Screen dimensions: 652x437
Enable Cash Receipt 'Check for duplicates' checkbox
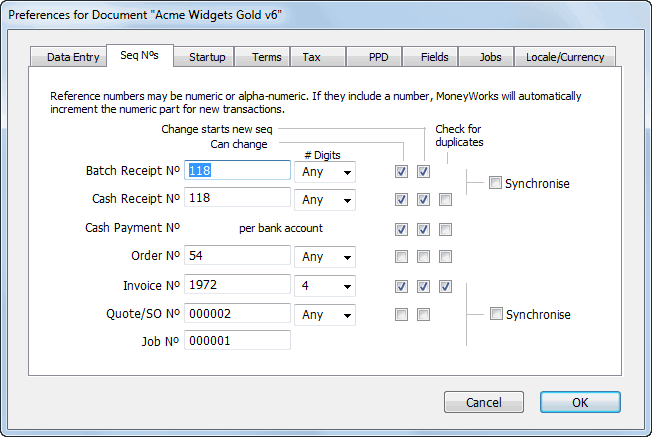coord(445,200)
